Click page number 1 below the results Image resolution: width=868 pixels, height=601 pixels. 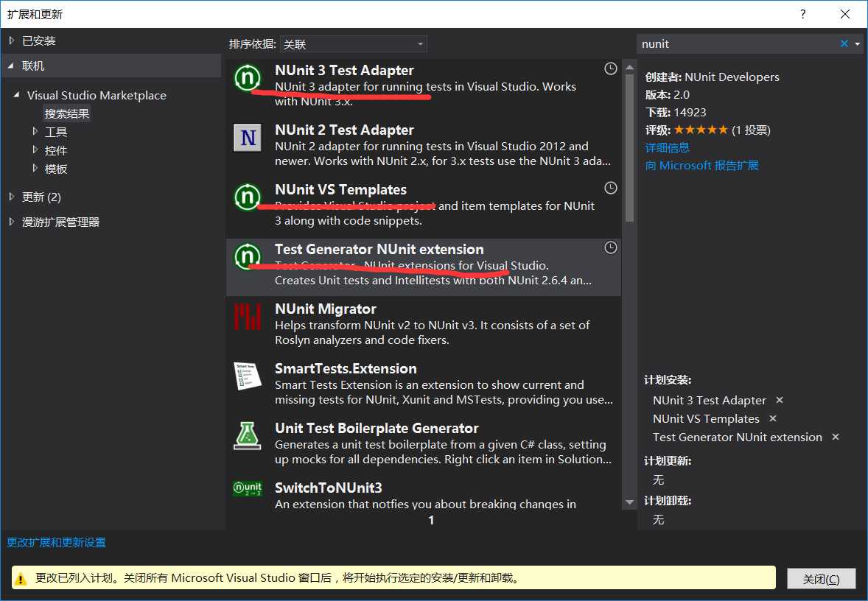click(x=431, y=520)
